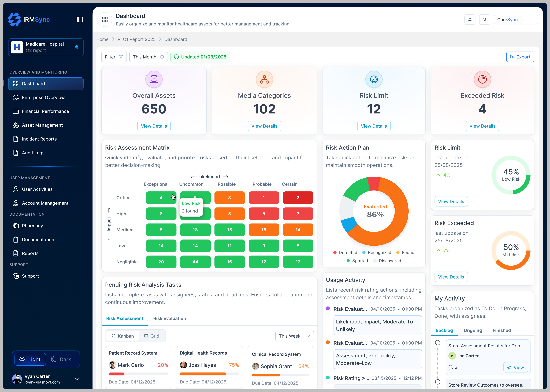Click the search icon in the header
The width and height of the screenshot is (550, 392).
click(x=485, y=19)
